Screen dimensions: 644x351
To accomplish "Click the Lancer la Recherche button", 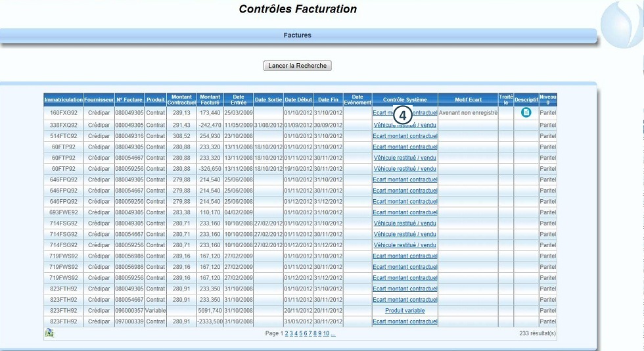I will 298,66.
